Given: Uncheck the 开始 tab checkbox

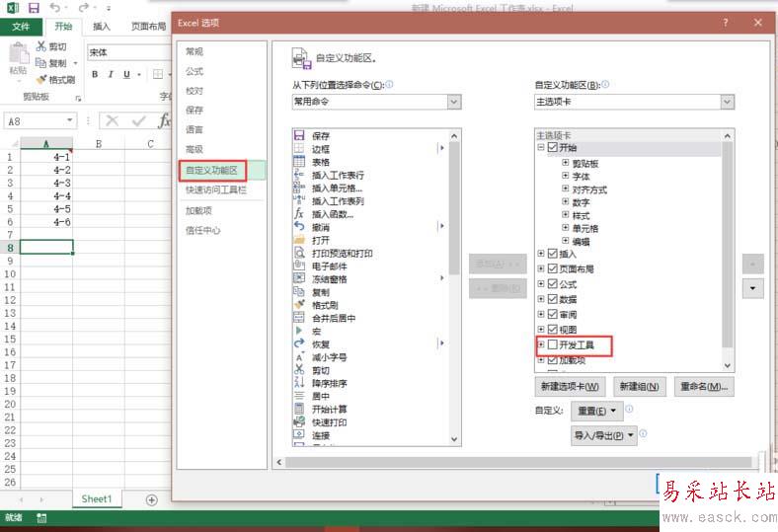Looking at the screenshot, I should coord(553,147).
